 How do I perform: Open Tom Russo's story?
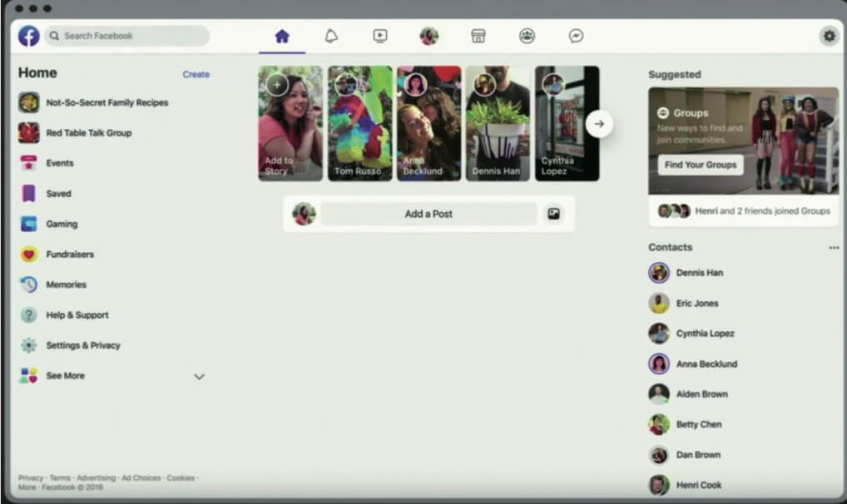click(x=359, y=123)
